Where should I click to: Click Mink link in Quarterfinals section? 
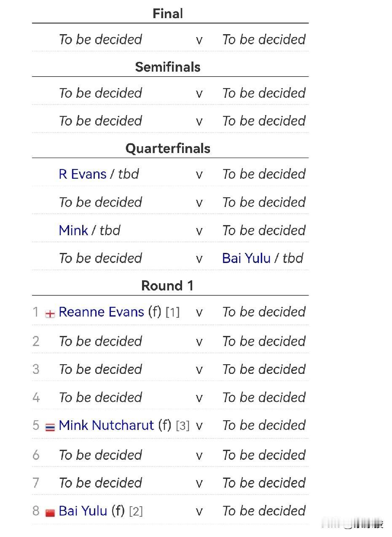[73, 231]
